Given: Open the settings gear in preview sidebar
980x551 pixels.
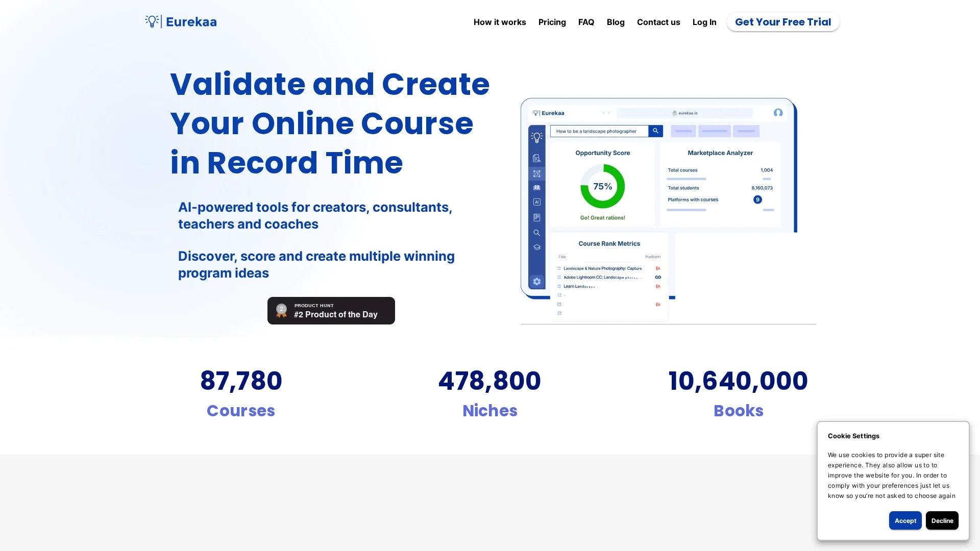Looking at the screenshot, I should (536, 282).
